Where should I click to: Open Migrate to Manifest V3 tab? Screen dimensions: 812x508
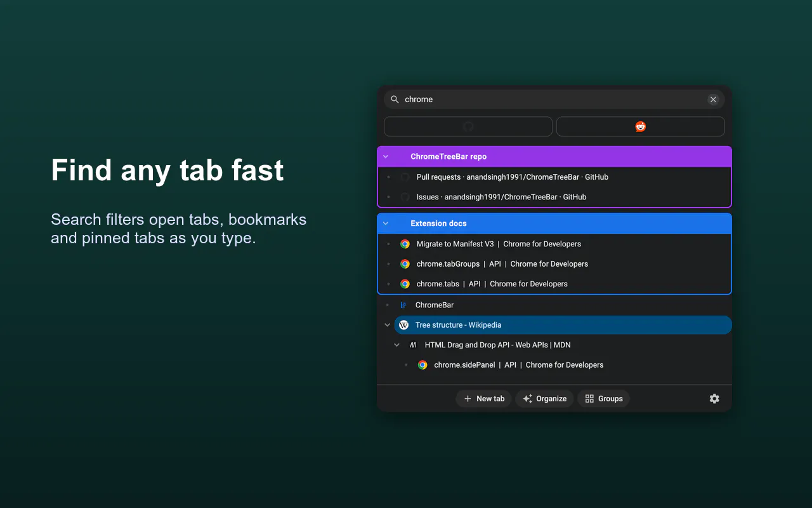(x=554, y=244)
